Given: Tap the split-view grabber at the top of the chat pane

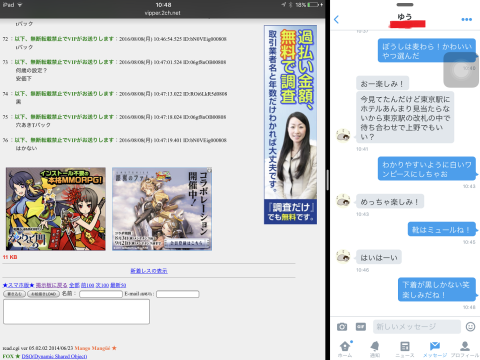Looking at the screenshot, I should click(x=405, y=5).
